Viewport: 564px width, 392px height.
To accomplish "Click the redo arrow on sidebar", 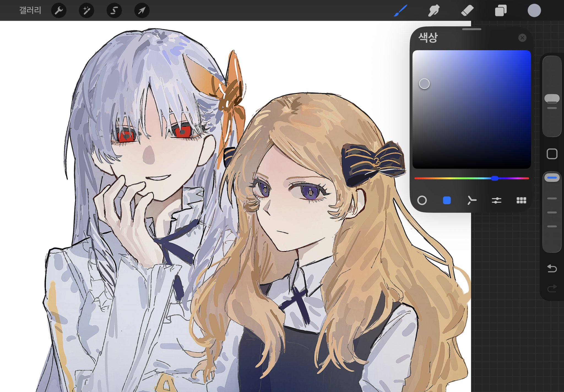I will 552,288.
